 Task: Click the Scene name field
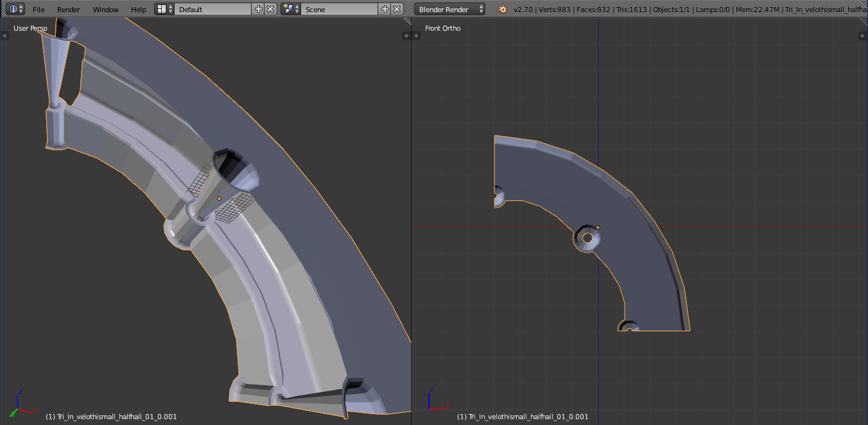point(340,9)
